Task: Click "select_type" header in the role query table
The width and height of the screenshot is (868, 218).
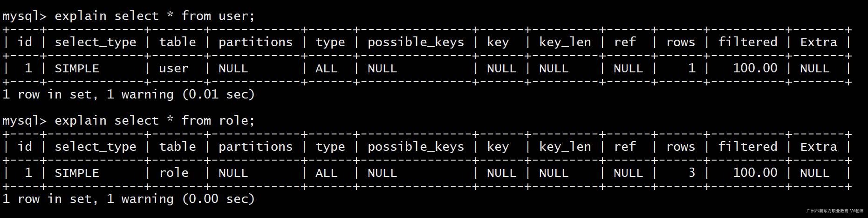Action: (96, 147)
